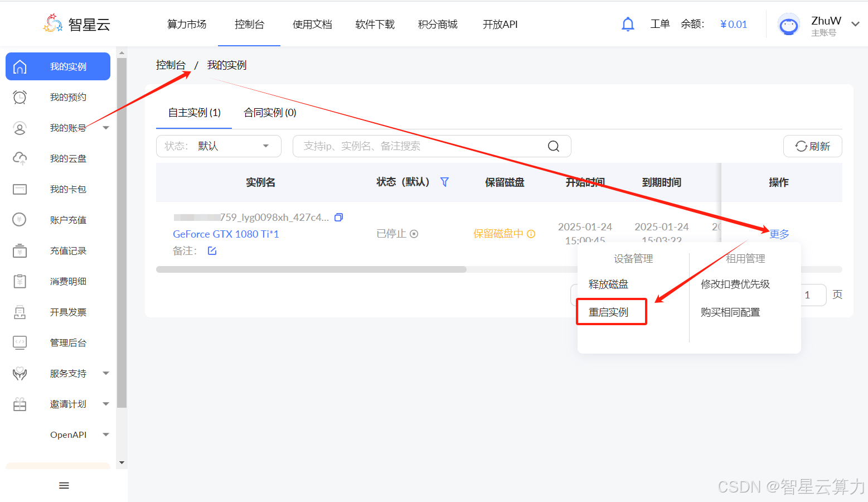Click the 智星云 logo icon
Viewport: 868px width, 502px height.
point(53,23)
